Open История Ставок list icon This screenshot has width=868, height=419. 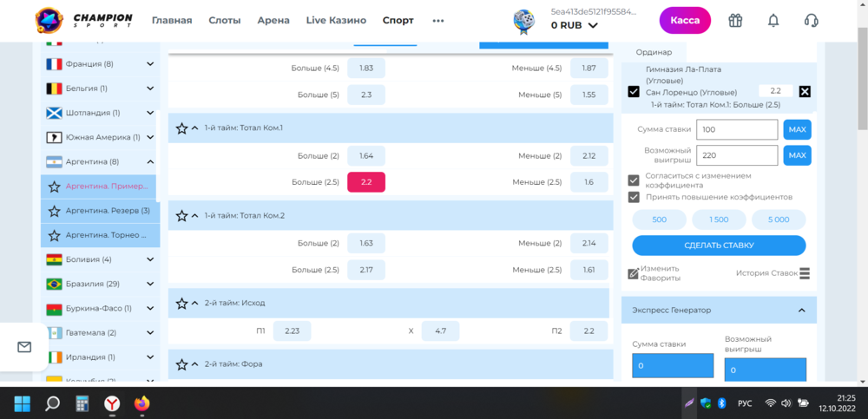coord(805,273)
